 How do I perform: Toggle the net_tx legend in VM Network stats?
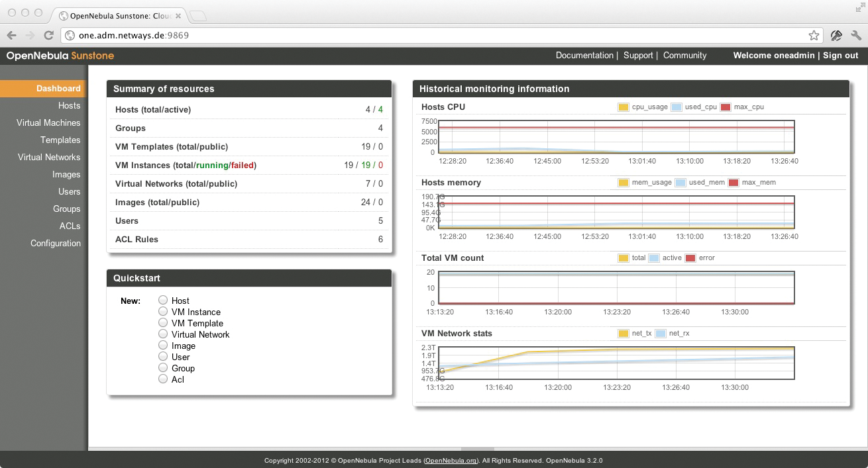click(624, 333)
